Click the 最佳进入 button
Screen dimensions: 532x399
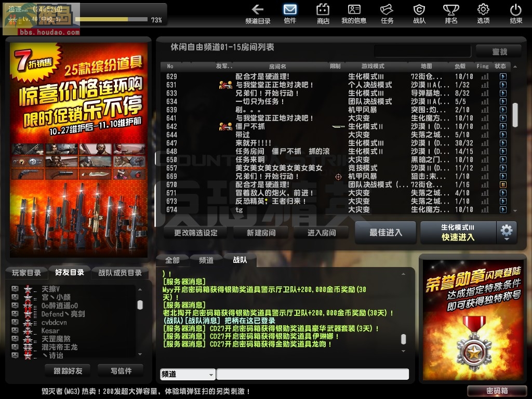[x=385, y=232]
